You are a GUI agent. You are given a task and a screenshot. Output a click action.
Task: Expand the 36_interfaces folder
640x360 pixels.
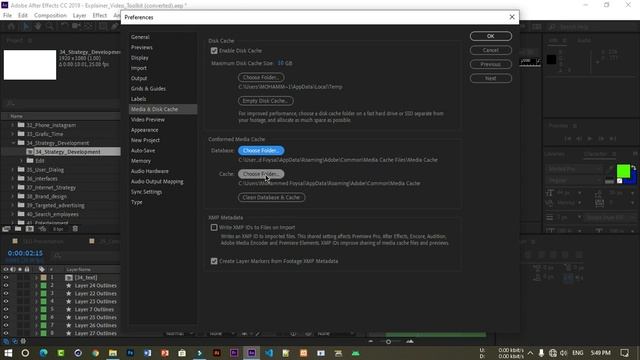pyautogui.click(x=12, y=179)
